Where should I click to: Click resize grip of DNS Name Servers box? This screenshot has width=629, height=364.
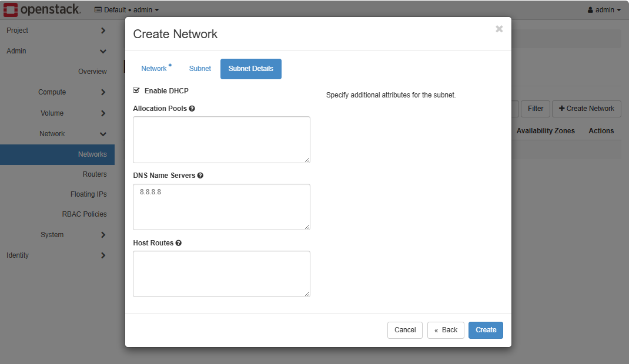pyautogui.click(x=306, y=226)
